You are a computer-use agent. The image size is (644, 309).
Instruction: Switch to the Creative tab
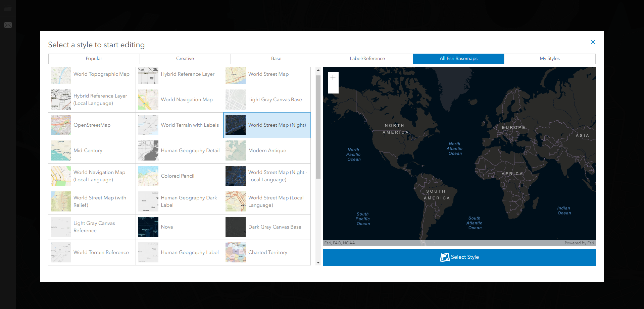tap(185, 59)
